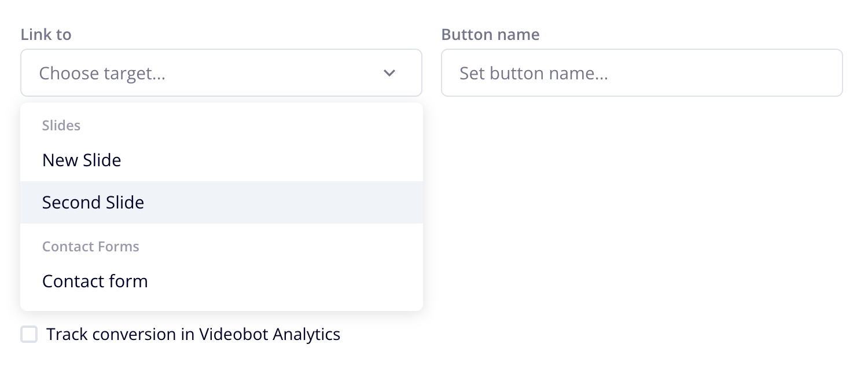Enable Track conversion in Videobot Analytics checkbox

click(x=29, y=334)
